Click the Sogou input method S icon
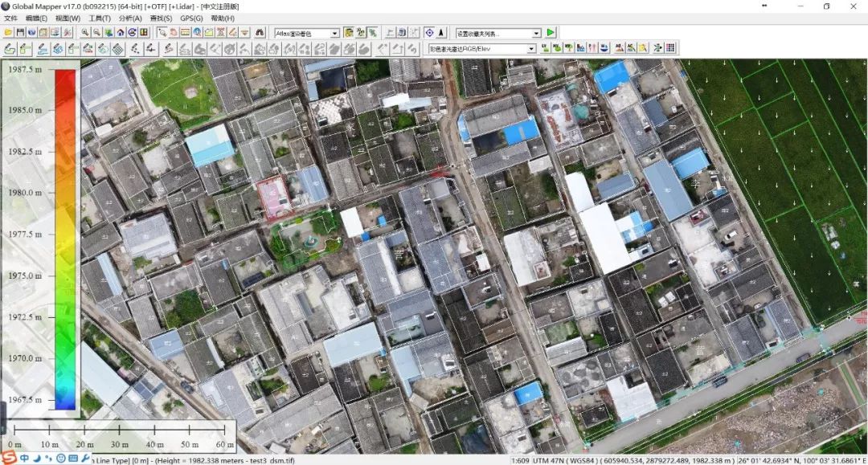Image resolution: width=868 pixels, height=465 pixels. [x=10, y=458]
